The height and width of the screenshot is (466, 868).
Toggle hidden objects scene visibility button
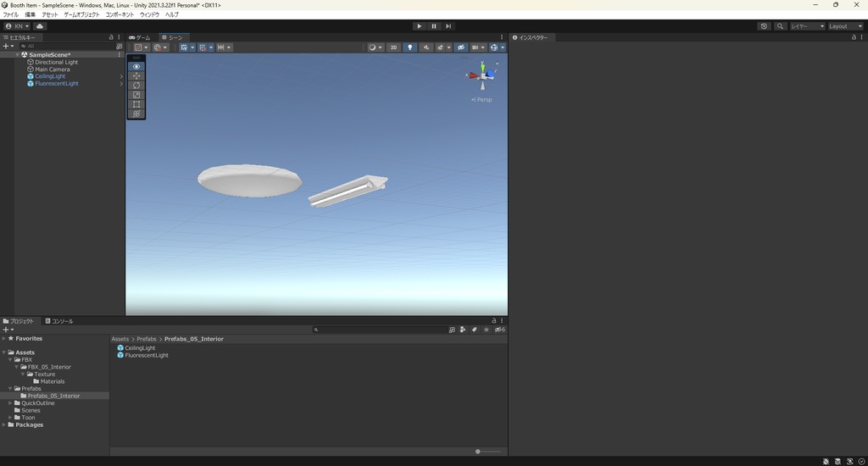(x=460, y=47)
